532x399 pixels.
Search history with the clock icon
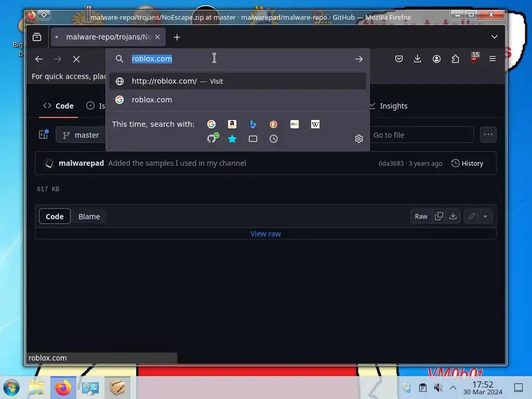(273, 139)
